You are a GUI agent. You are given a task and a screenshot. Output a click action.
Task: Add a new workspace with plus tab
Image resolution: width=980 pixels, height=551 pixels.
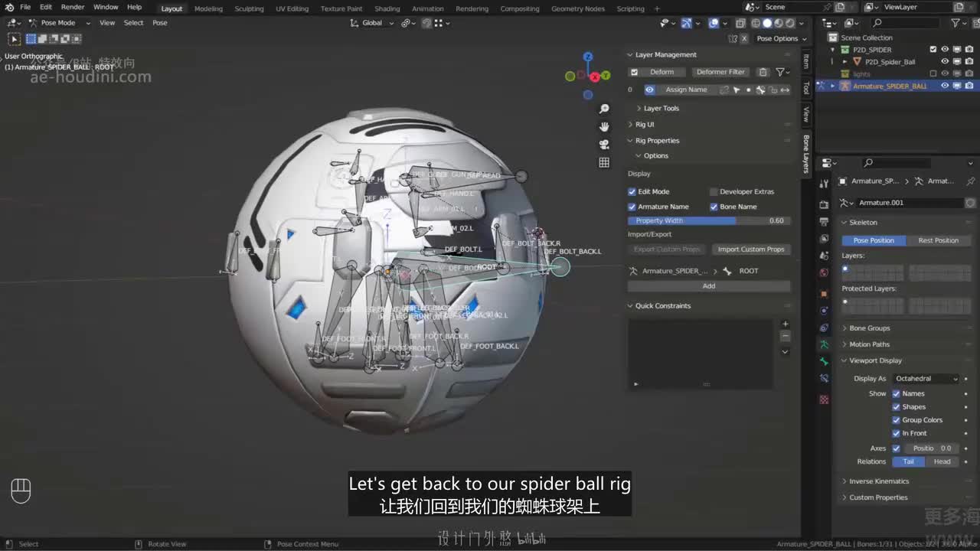[x=657, y=8]
